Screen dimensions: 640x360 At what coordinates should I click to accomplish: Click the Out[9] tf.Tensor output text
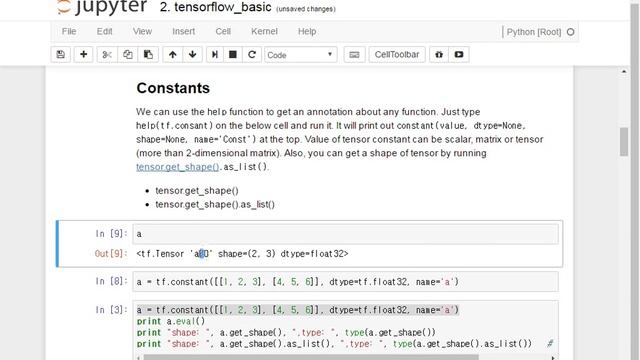[242, 253]
